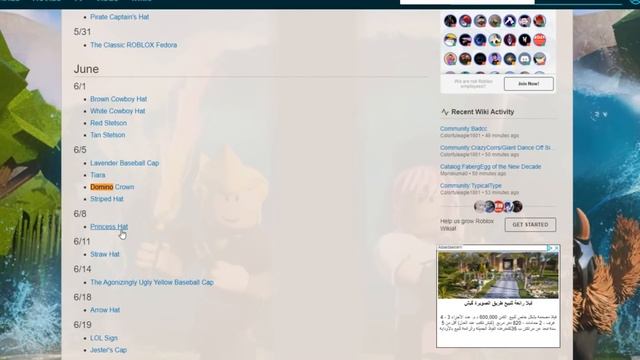
Task: Click the Recent Wiki Activity heading
Action: coord(482,112)
